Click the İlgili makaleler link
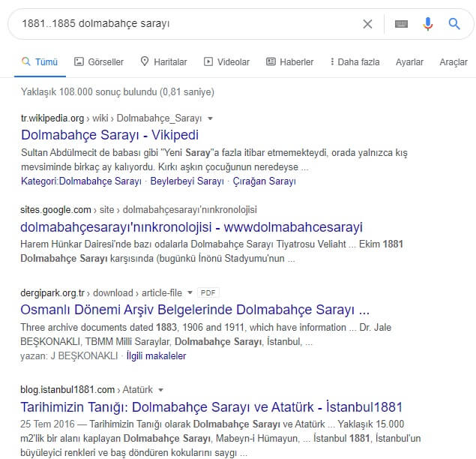 point(156,355)
